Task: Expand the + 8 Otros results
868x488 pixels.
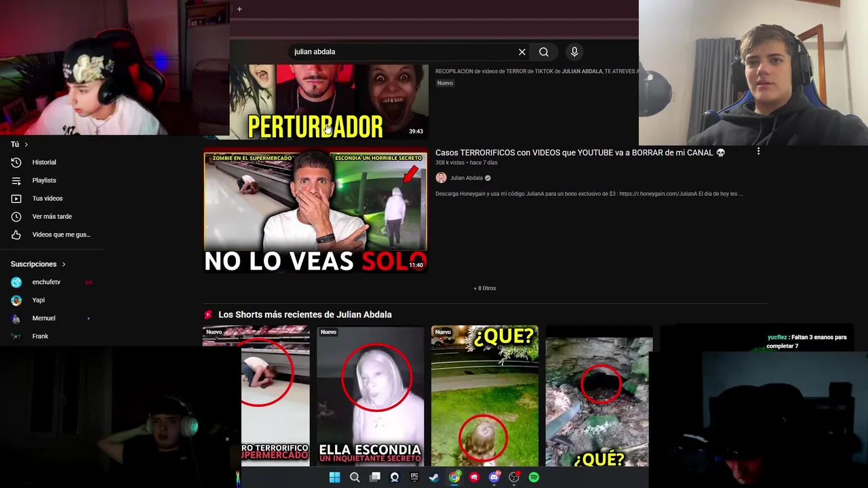Action: [x=485, y=288]
